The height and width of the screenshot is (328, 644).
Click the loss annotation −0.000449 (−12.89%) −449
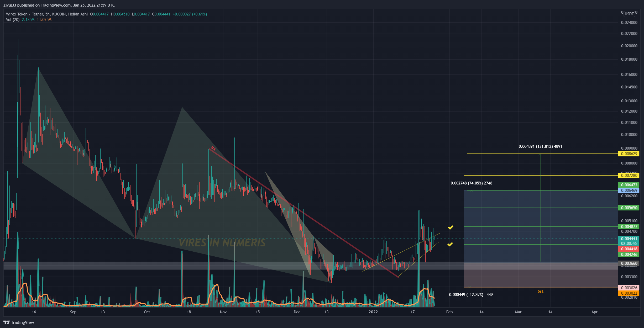470,295
